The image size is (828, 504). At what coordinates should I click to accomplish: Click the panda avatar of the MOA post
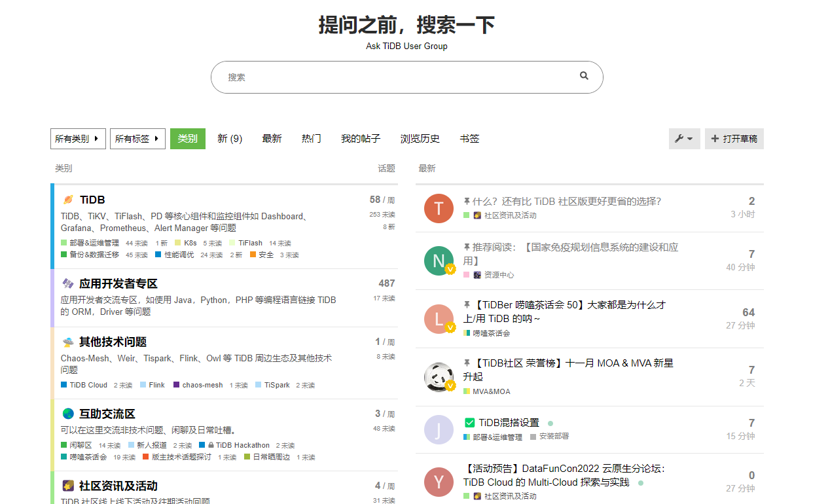point(439,377)
